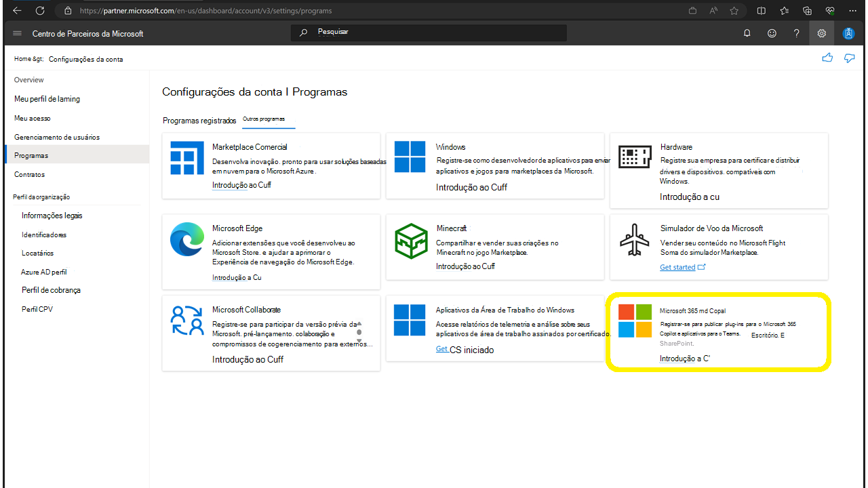868x488 pixels.
Task: Reload page with browser refresh icon
Action: click(40, 11)
